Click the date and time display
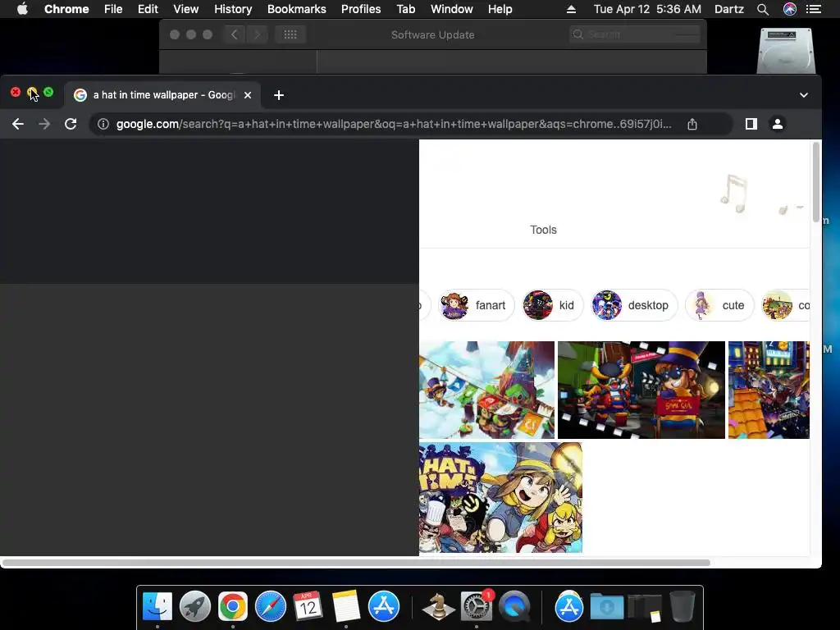 tap(647, 9)
